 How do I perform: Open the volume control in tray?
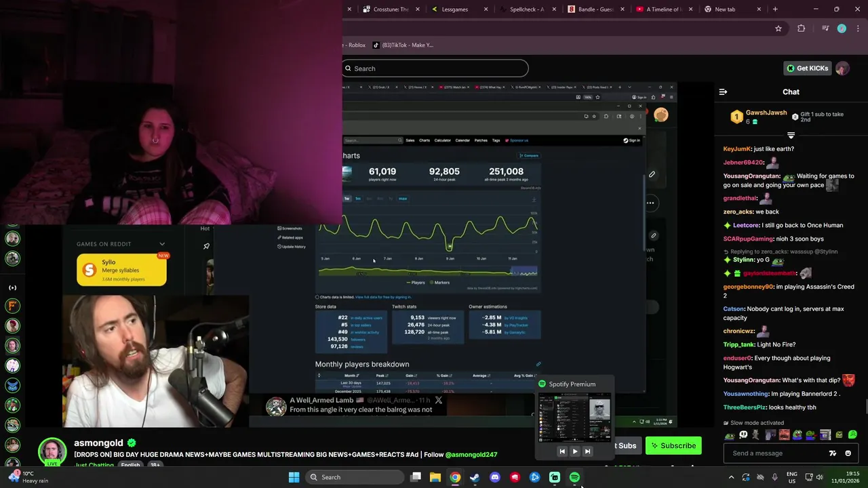pos(820,477)
